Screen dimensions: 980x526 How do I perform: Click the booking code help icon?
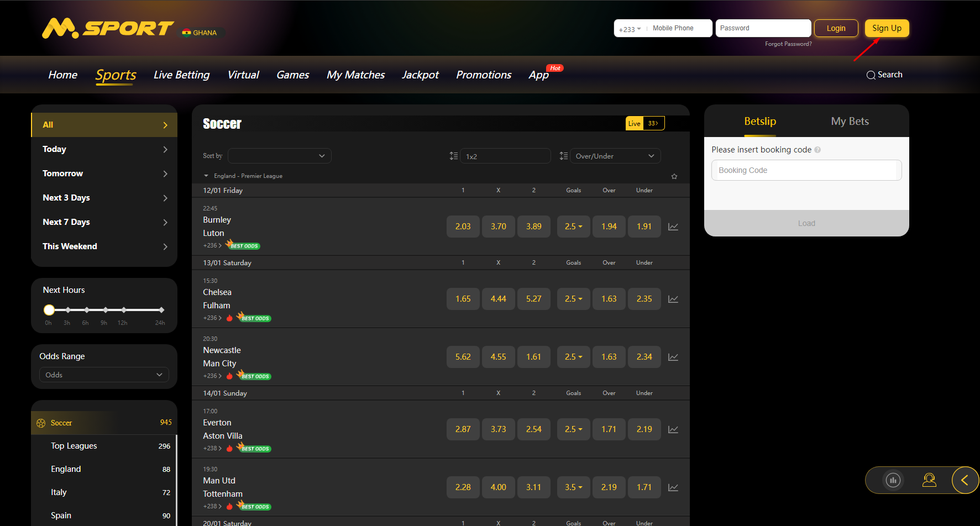(817, 150)
